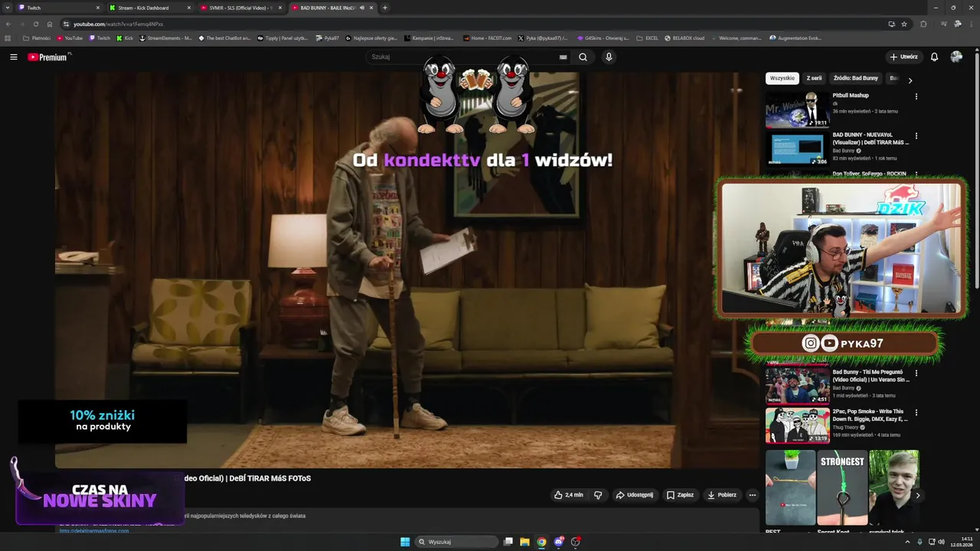Click the main video player area
Screen dimensions: 980x551
click(x=407, y=270)
